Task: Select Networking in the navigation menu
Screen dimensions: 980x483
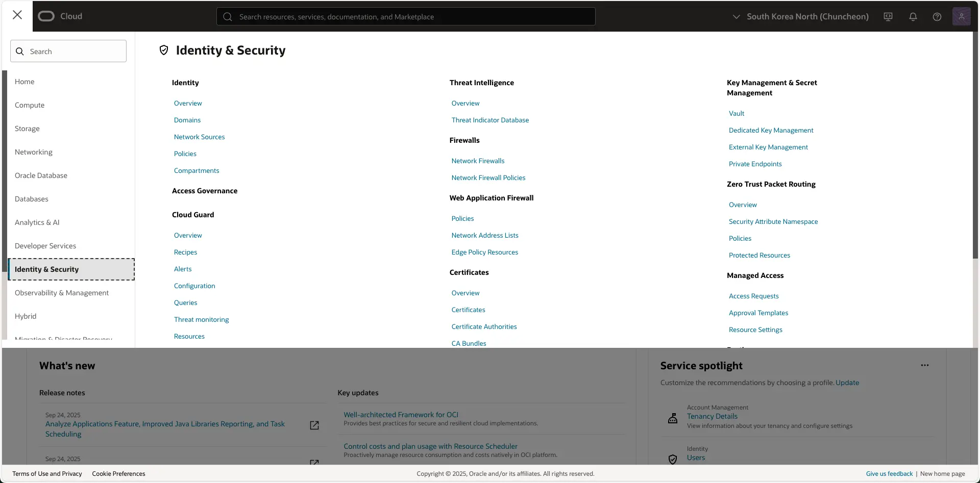Action: coord(34,152)
